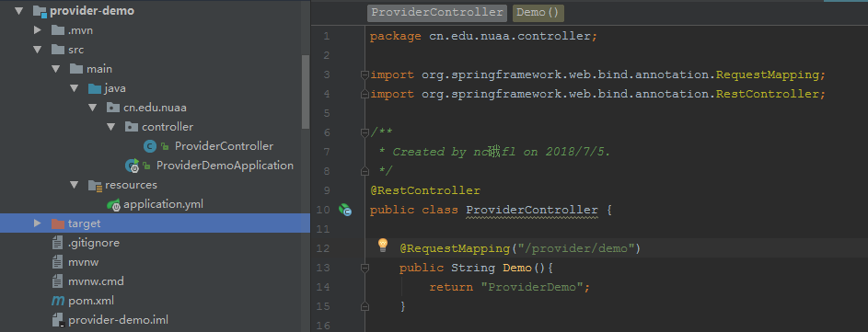
Task: Toggle import fold end marker on line 4
Action: 365,94
